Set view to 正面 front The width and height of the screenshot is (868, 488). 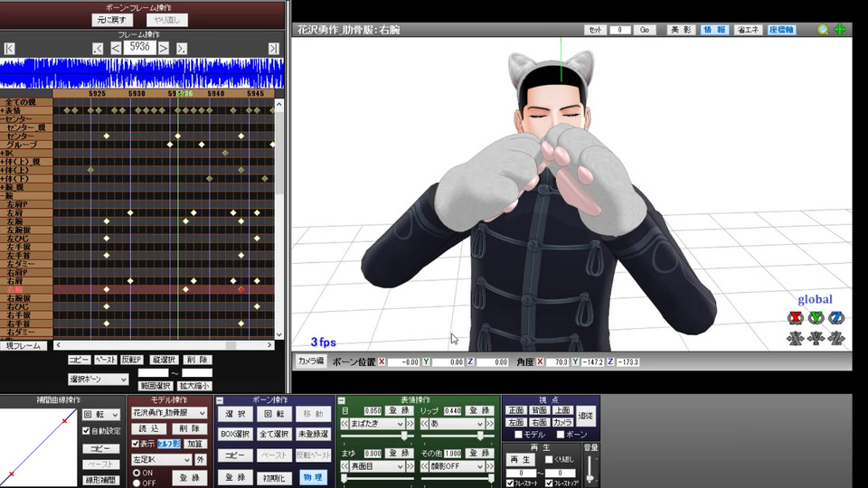(516, 410)
